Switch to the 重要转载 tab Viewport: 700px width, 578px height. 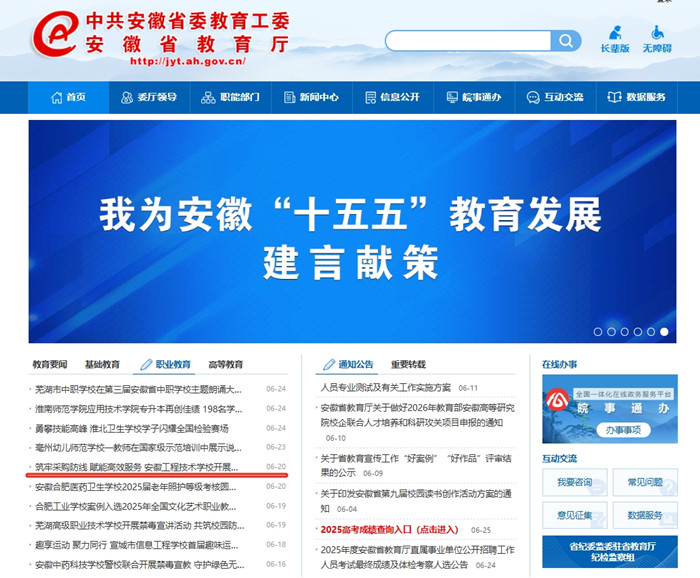click(x=408, y=365)
